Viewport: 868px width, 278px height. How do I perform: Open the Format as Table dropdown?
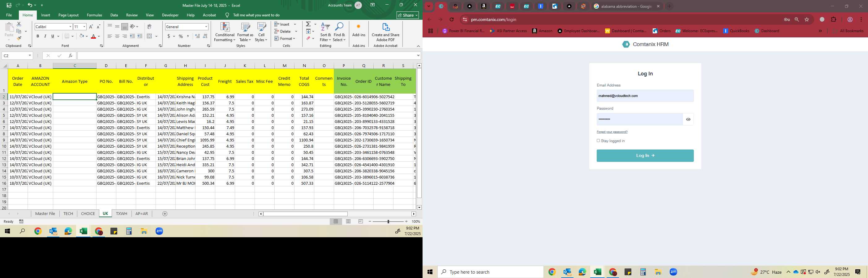pyautogui.click(x=245, y=32)
